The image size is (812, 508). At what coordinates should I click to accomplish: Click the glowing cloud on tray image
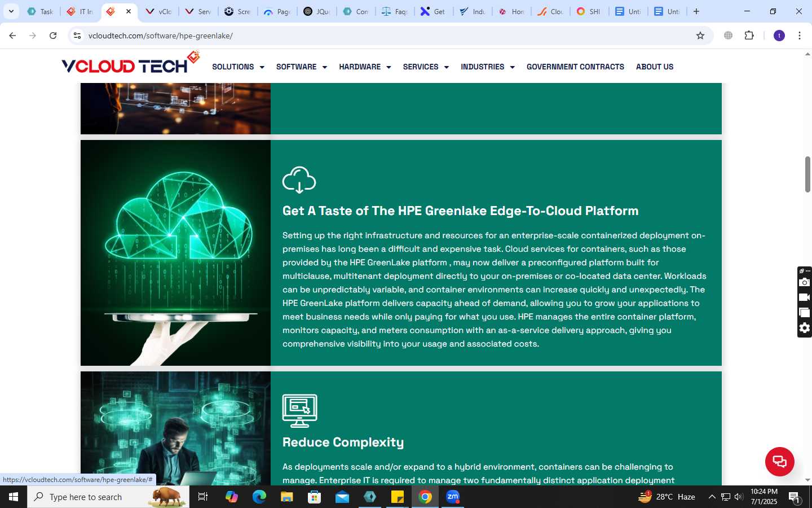click(175, 253)
